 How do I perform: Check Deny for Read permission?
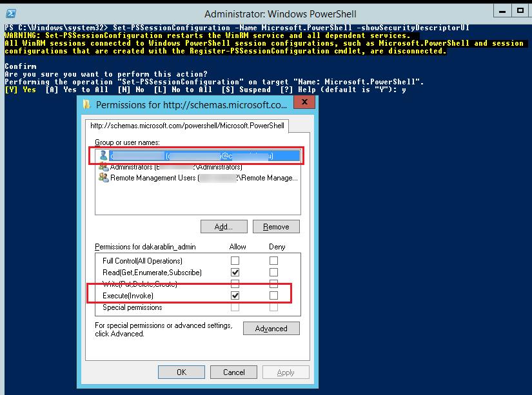(x=273, y=271)
